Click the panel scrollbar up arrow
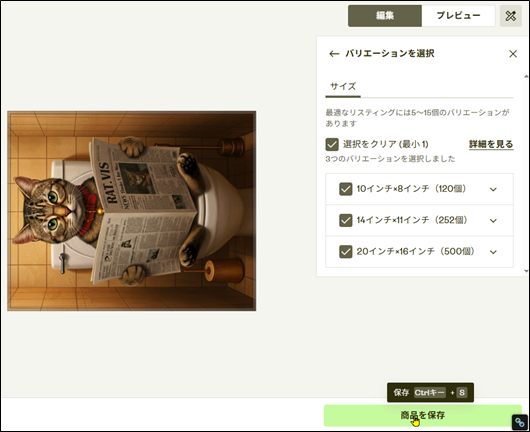This screenshot has height=432, width=530. [x=526, y=76]
